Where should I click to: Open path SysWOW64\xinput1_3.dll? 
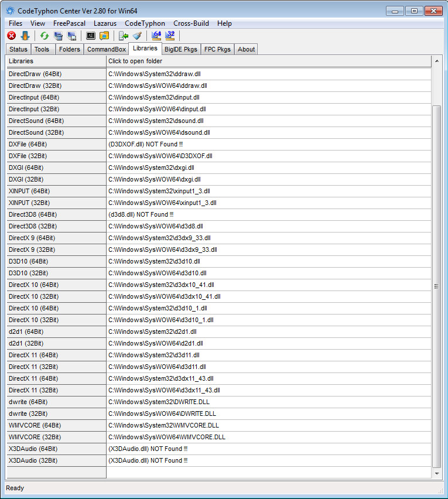[269, 203]
